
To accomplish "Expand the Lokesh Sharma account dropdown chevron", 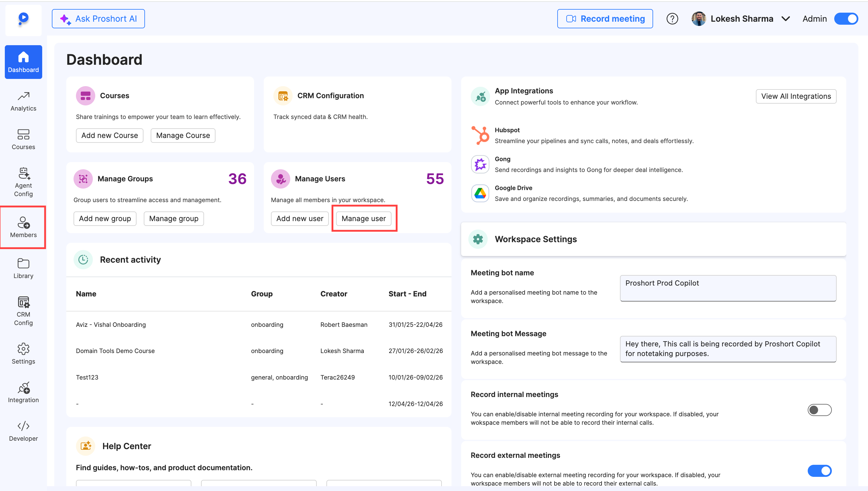I will pos(785,19).
